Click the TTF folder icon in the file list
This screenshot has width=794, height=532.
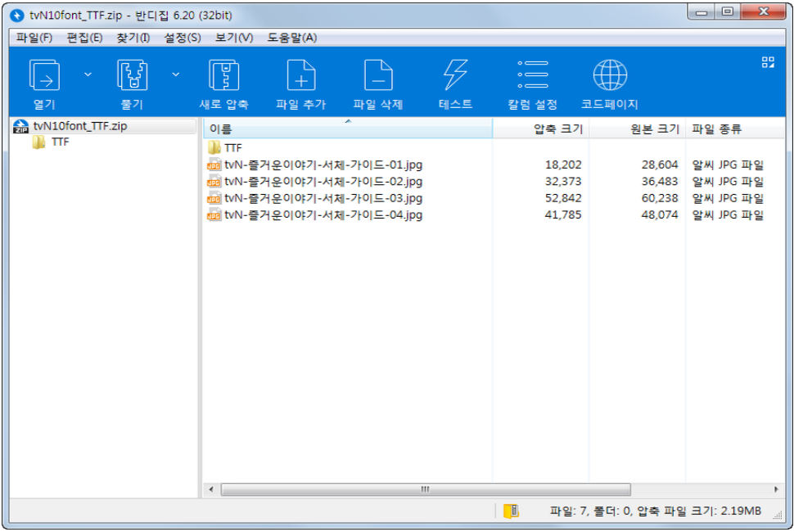tap(214, 148)
